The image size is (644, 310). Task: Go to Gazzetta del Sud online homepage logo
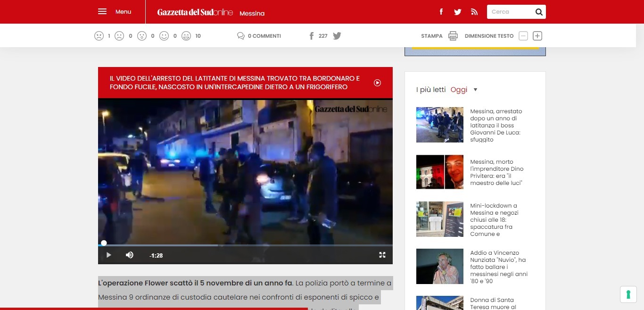point(195,12)
